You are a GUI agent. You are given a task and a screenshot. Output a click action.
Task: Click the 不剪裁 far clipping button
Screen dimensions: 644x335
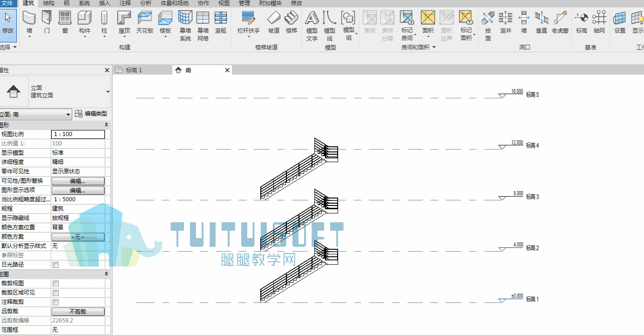click(x=78, y=311)
